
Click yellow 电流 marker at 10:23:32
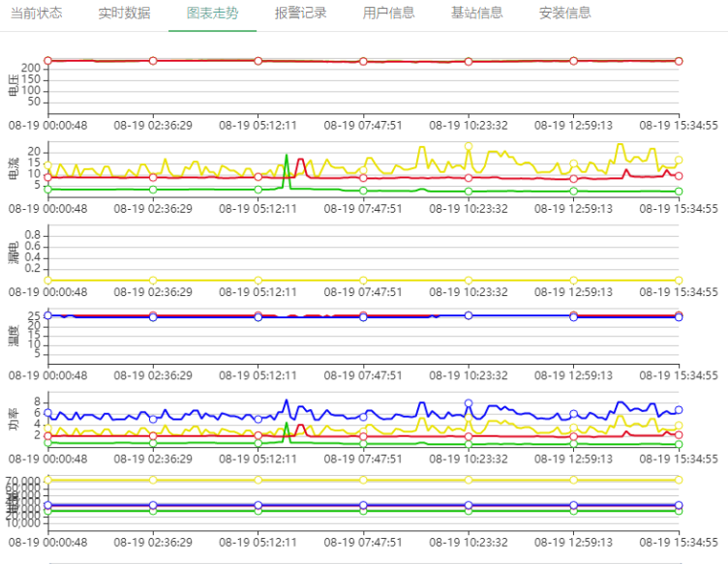click(x=469, y=147)
